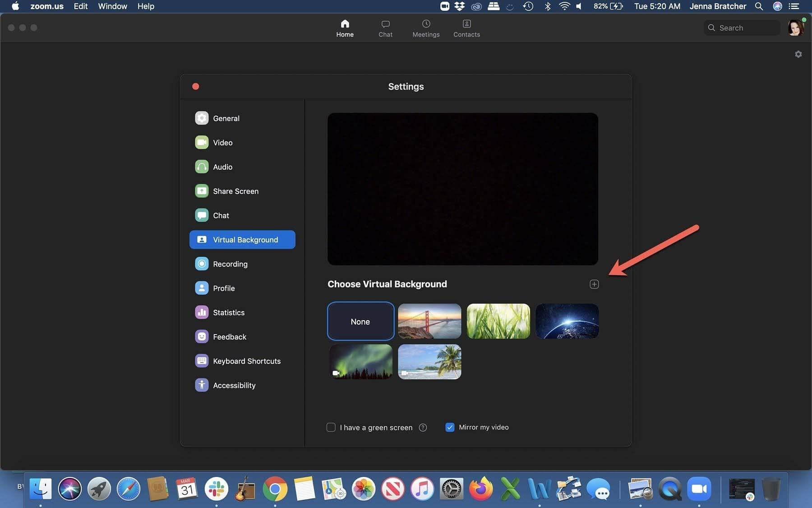Click the settings gear icon

pos(798,54)
